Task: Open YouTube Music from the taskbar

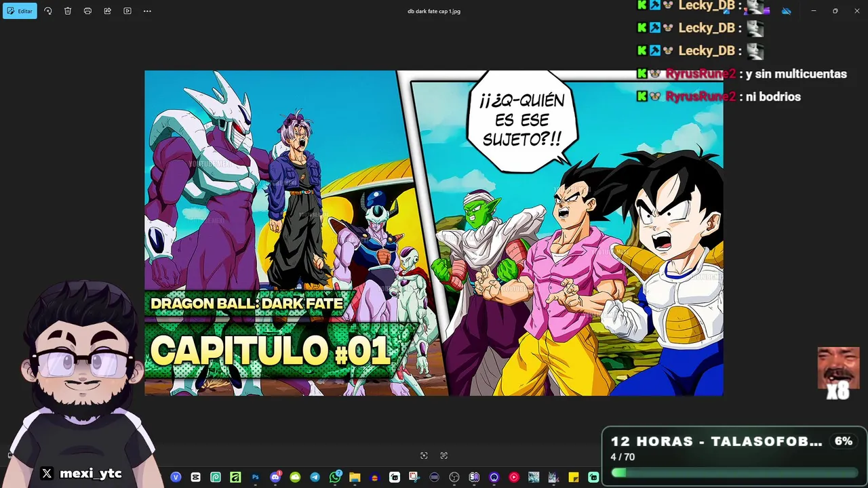Action: pyautogui.click(x=514, y=477)
